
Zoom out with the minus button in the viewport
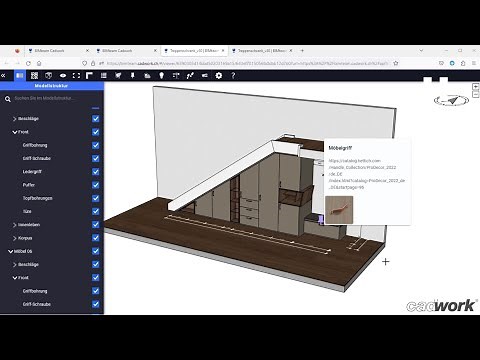pyautogui.click(x=476, y=95)
